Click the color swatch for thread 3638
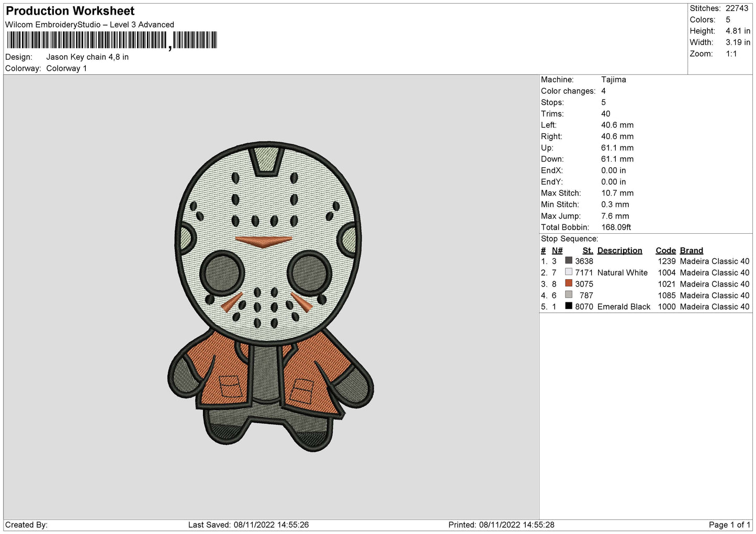This screenshot has height=534, width=756. (569, 260)
